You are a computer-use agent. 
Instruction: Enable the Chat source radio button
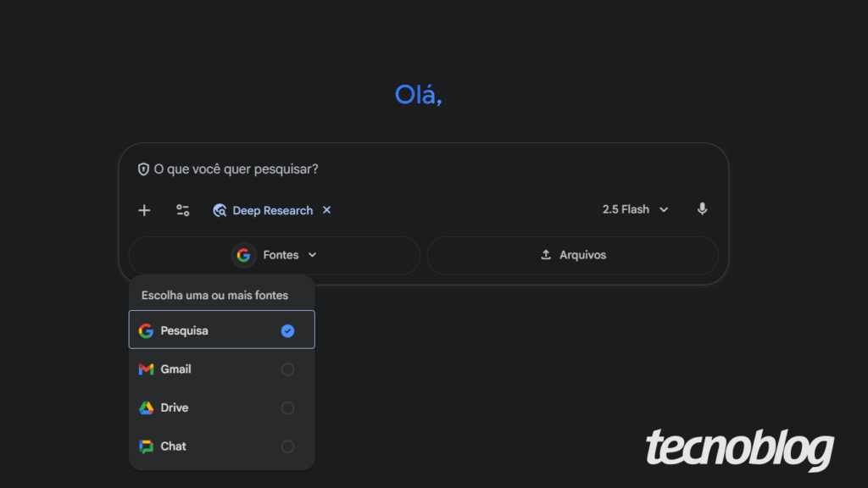[287, 446]
